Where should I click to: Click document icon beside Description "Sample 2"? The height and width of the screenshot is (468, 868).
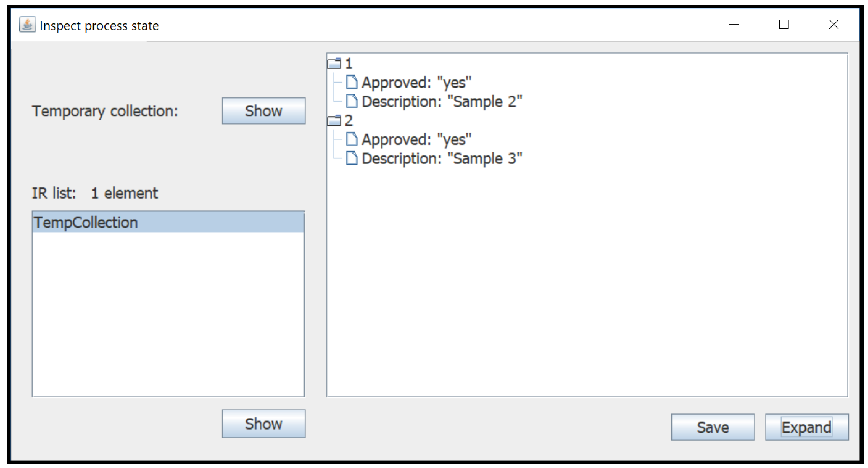point(351,101)
